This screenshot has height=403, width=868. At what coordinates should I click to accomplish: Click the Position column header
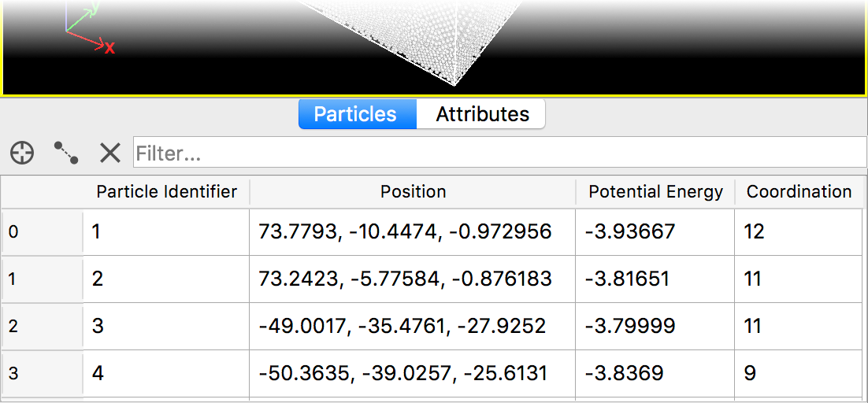[413, 192]
